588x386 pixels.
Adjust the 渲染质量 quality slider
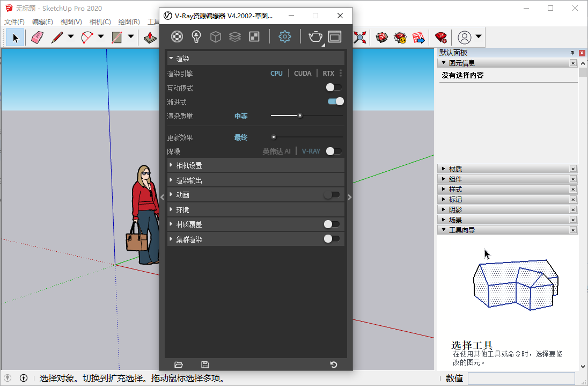pyautogui.click(x=299, y=115)
